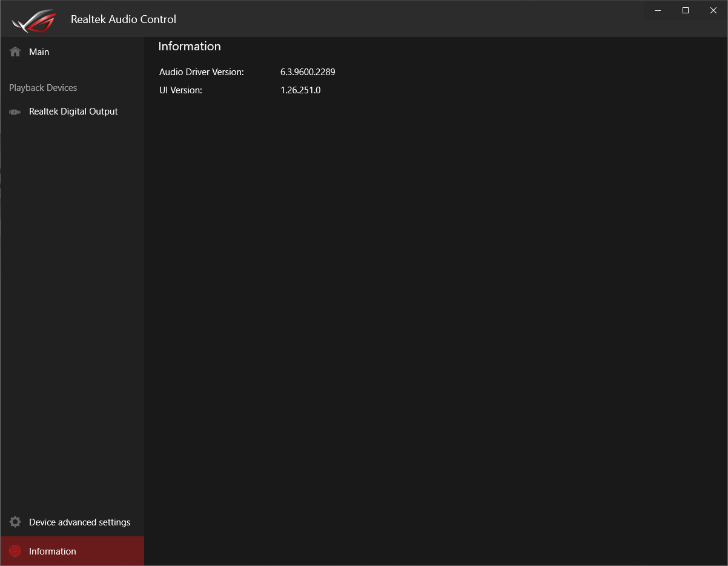Image resolution: width=728 pixels, height=566 pixels.
Task: Click the digital output connector icon
Action: (15, 112)
